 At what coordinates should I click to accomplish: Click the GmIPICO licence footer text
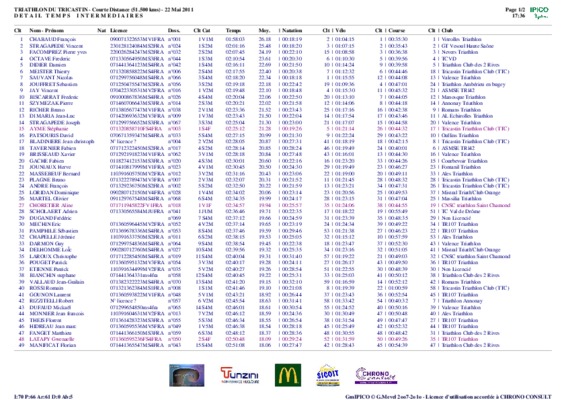pyautogui.click(x=448, y=397)
